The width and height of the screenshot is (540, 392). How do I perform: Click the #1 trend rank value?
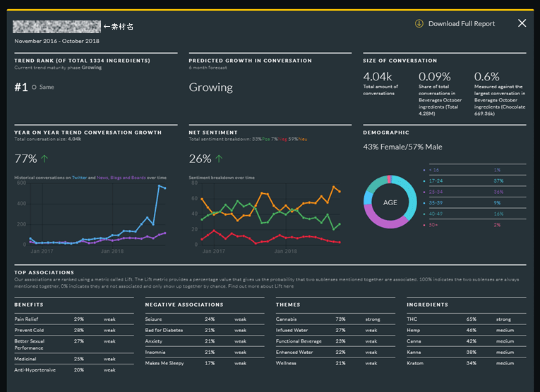coord(21,87)
